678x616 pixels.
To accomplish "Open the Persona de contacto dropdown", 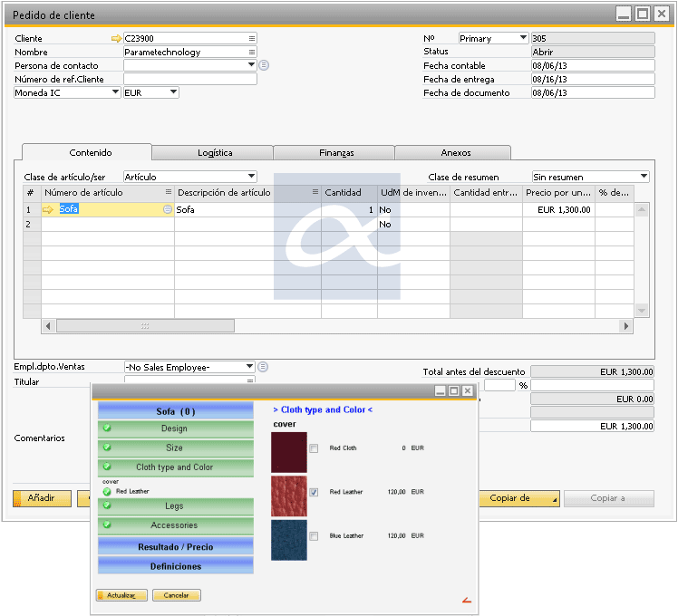I will (x=252, y=65).
